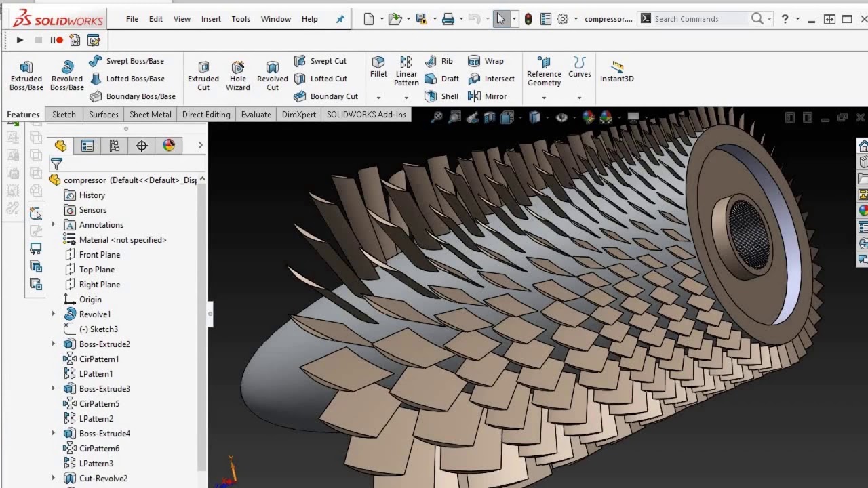Toggle Instant3D mode
Image resolution: width=868 pixels, height=488 pixels.
[x=617, y=71]
